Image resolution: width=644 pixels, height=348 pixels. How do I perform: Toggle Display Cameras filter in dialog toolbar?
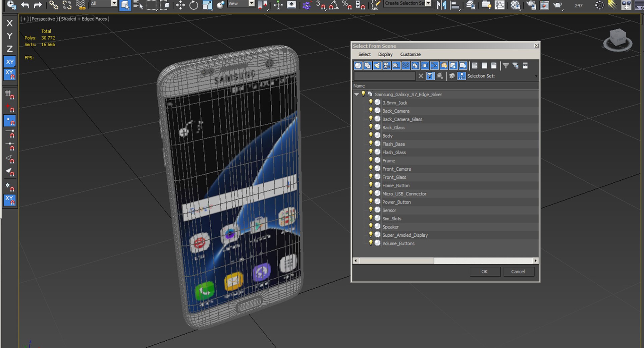coord(386,66)
